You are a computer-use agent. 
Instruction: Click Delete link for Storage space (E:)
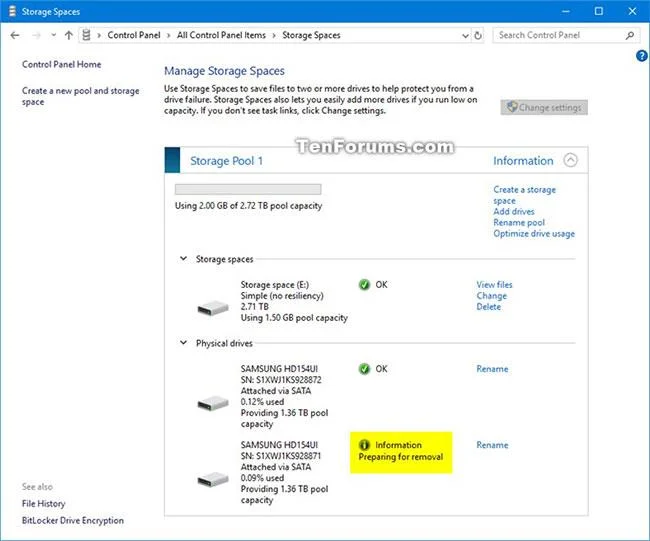[x=488, y=307]
